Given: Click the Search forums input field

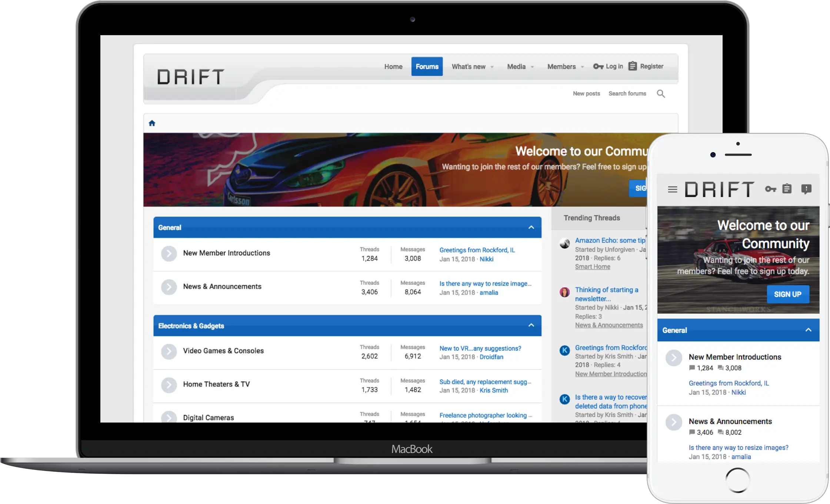Looking at the screenshot, I should point(627,93).
